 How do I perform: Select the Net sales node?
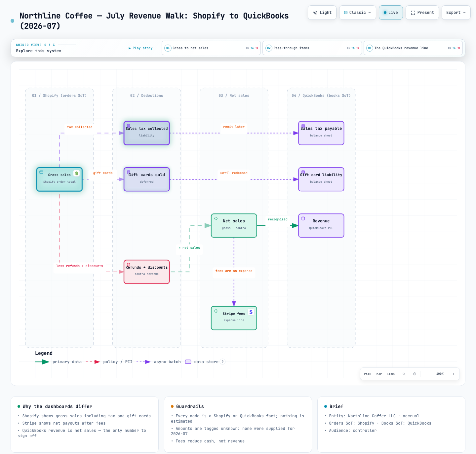point(234,226)
